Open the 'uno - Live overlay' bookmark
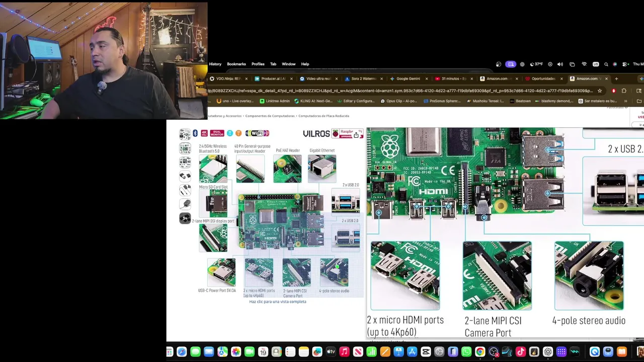This screenshot has height=362, width=644. (235, 101)
